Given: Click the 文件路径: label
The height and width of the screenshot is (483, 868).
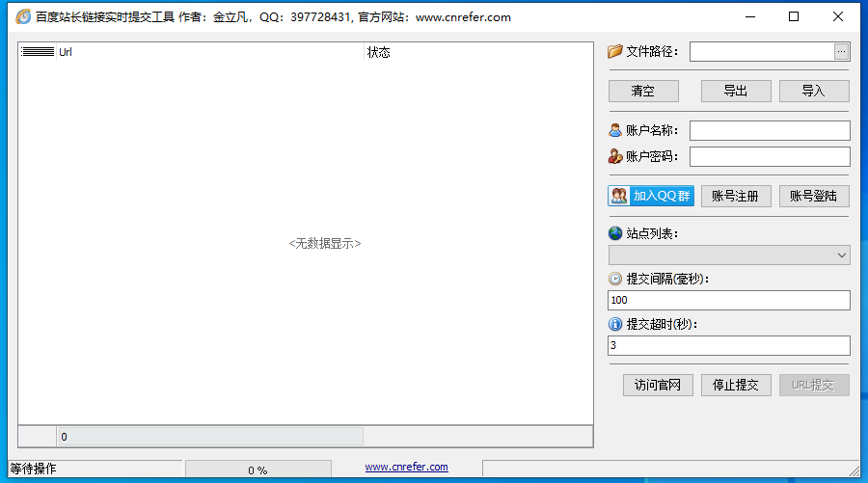Looking at the screenshot, I should [652, 51].
